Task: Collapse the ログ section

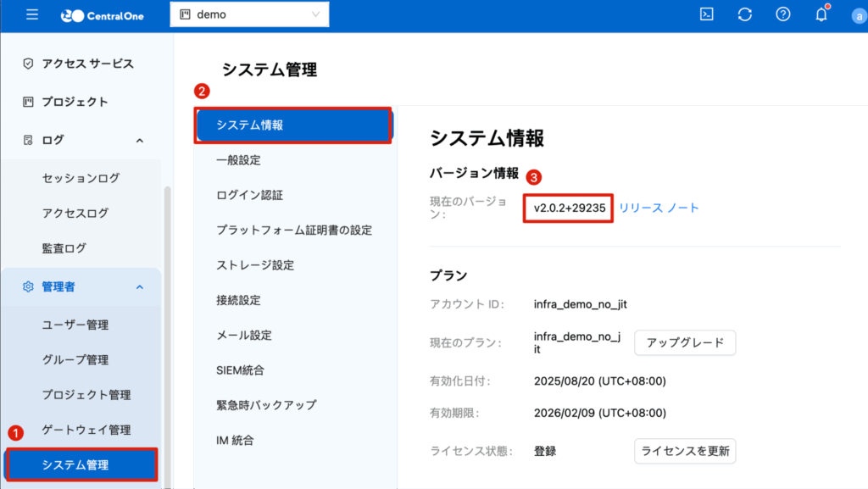Action: click(140, 140)
